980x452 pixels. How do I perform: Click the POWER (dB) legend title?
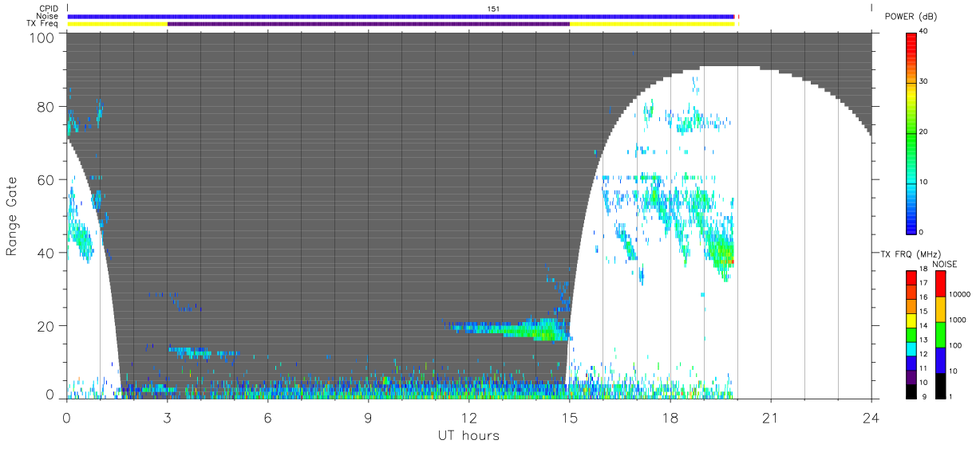click(x=911, y=17)
